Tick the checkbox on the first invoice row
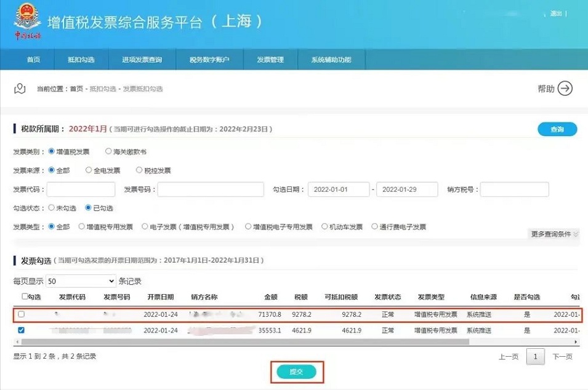The image size is (588, 390). click(22, 314)
